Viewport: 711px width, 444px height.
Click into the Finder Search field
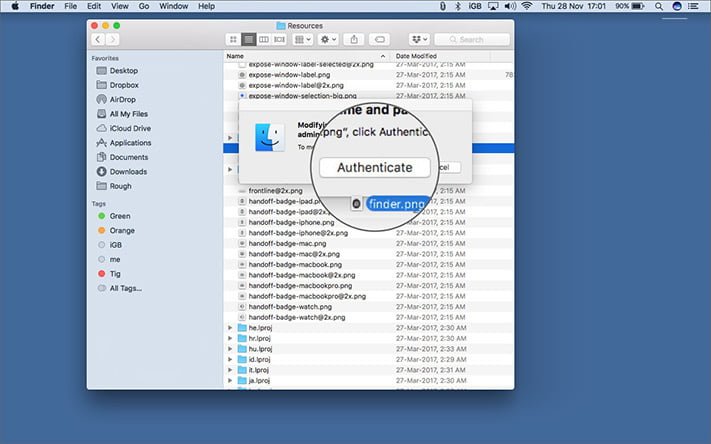click(472, 39)
